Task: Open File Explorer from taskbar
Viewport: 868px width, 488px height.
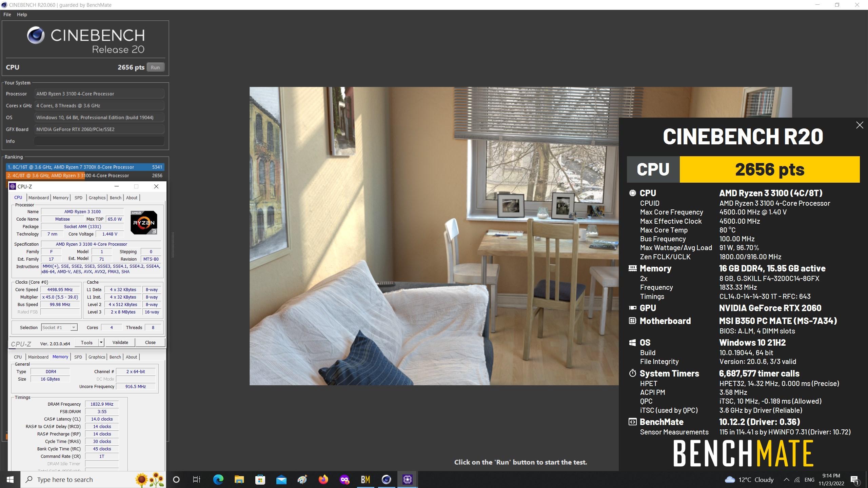Action: point(239,480)
